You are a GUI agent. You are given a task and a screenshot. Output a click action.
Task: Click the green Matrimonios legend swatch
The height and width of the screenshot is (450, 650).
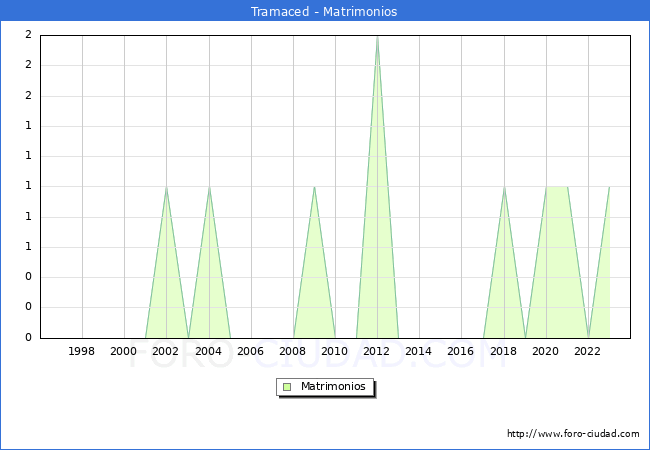point(287,387)
